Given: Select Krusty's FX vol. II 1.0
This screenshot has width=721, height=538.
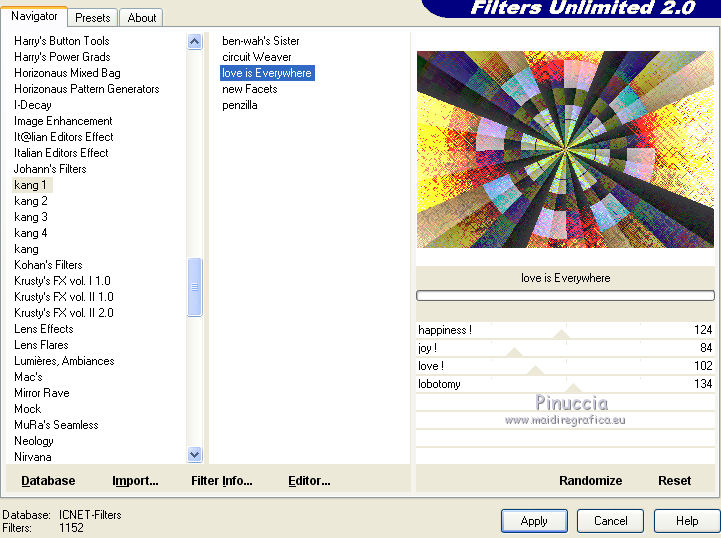Looking at the screenshot, I should pos(64,297).
